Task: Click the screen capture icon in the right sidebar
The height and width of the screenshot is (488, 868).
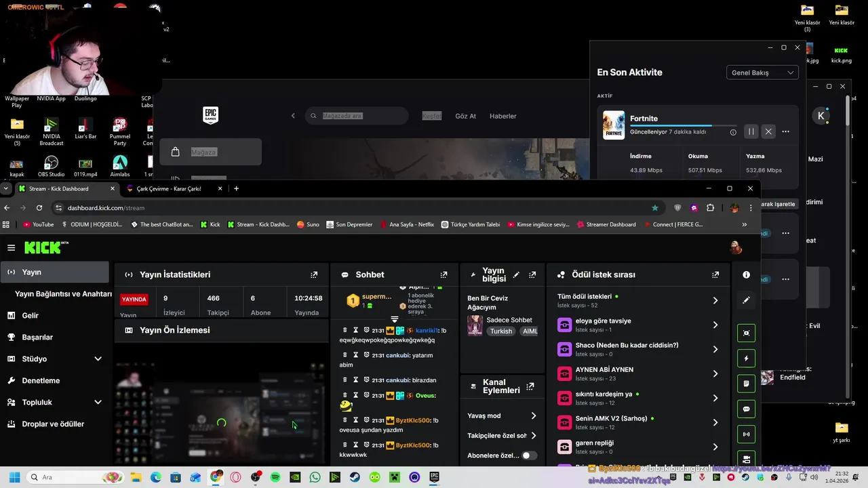Action: 746,333
